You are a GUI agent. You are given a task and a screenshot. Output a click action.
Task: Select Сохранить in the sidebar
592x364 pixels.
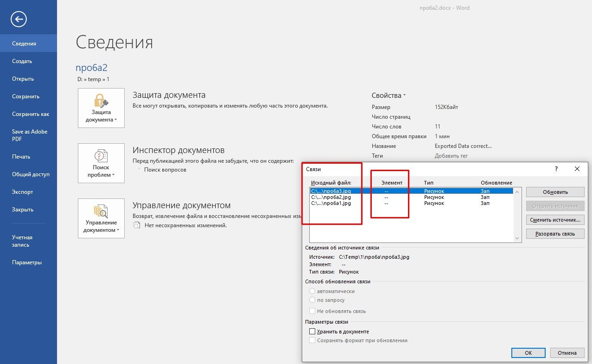click(x=28, y=96)
